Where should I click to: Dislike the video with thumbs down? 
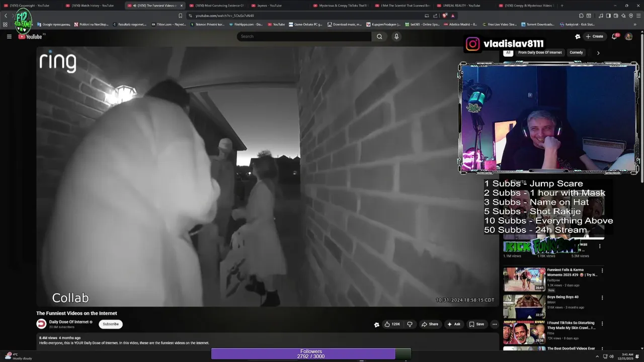pos(410,324)
